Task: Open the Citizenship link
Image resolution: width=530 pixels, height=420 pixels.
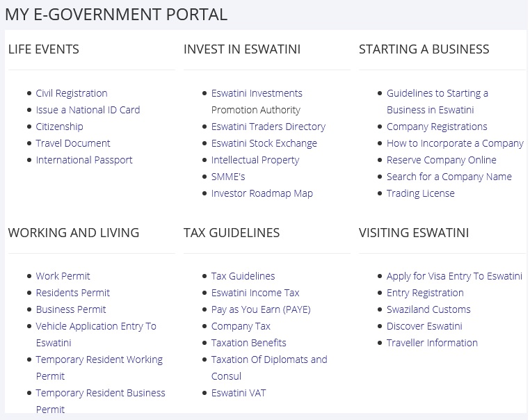Action: click(x=59, y=127)
